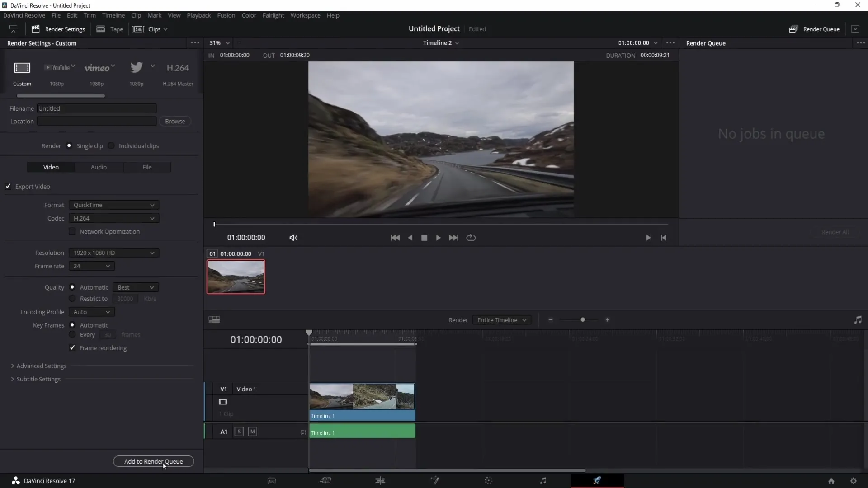The image size is (868, 488).
Task: Select Single clip render option
Action: tap(69, 146)
